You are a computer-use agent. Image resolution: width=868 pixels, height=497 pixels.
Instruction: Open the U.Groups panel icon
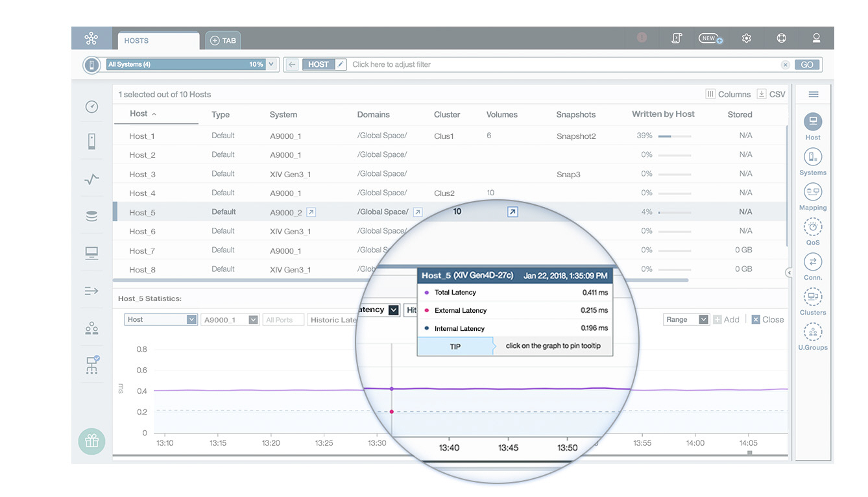813,332
